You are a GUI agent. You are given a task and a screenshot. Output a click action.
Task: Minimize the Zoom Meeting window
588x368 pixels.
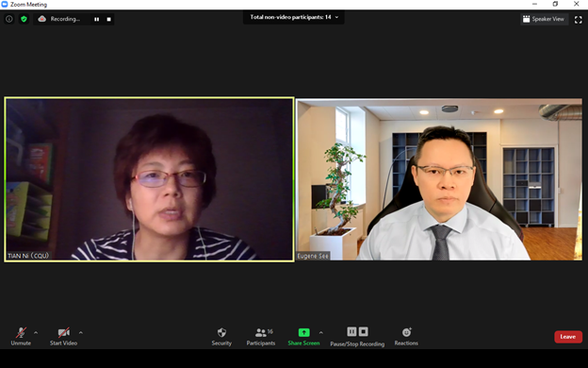[534, 4]
